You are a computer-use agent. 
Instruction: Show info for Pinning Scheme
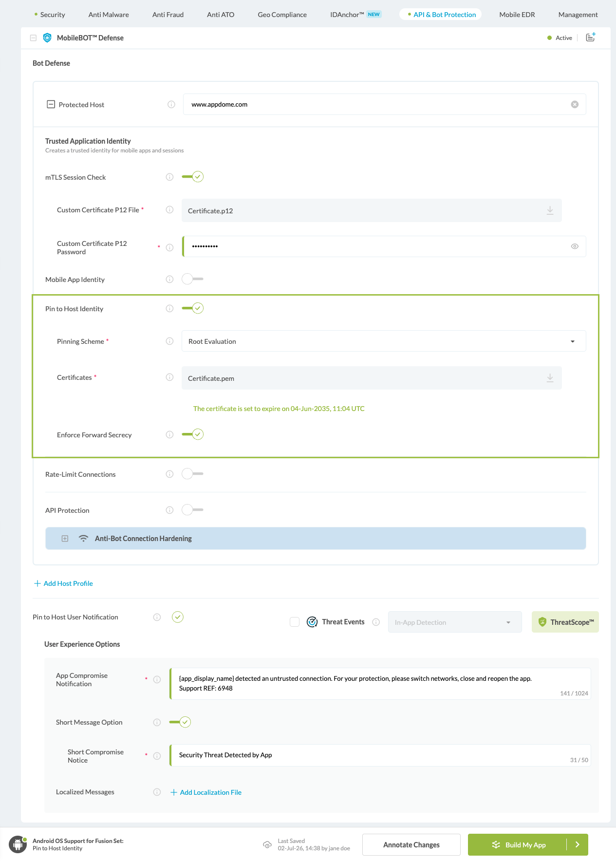(x=169, y=341)
